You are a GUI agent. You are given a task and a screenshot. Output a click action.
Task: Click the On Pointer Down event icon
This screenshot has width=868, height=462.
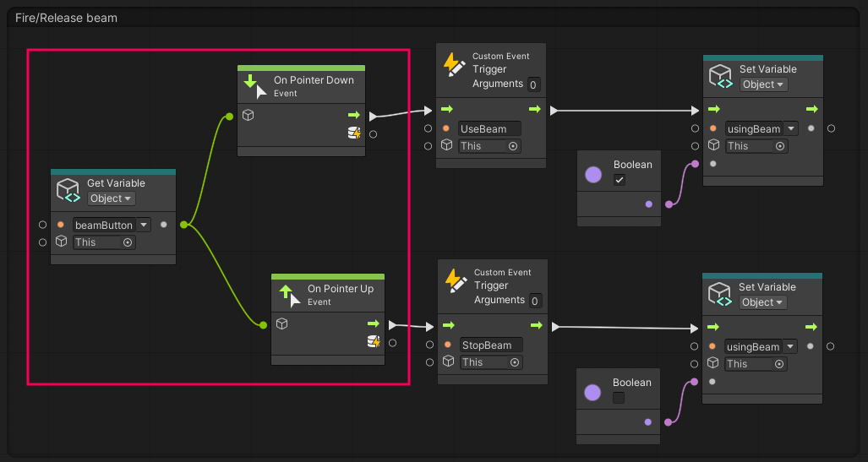click(256, 86)
